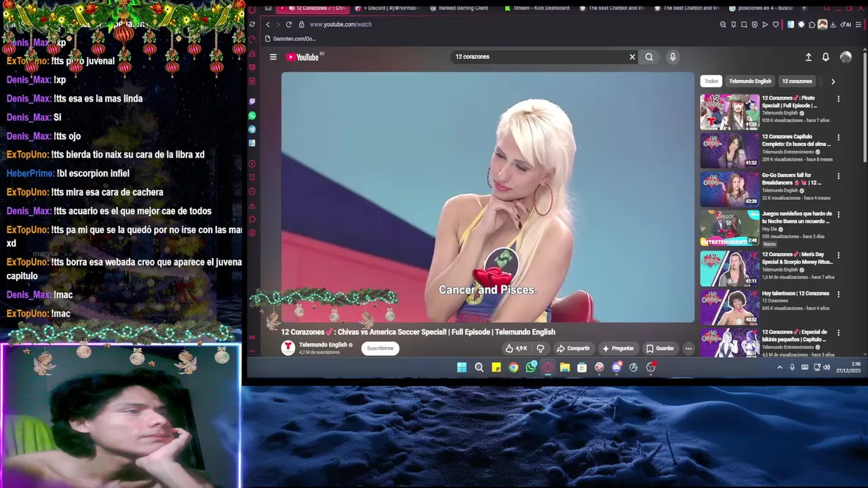Click the Guardar save button
The width and height of the screenshot is (868, 488).
[660, 348]
